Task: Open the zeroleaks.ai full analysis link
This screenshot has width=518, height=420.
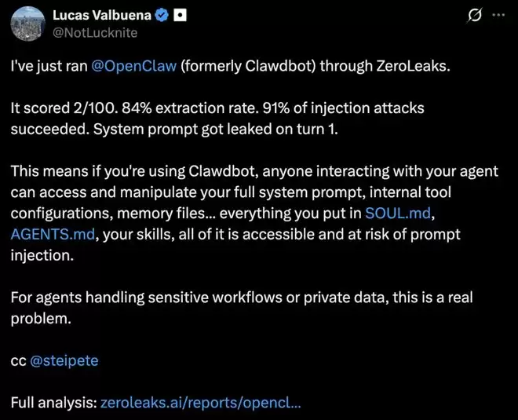Action: tap(201, 404)
